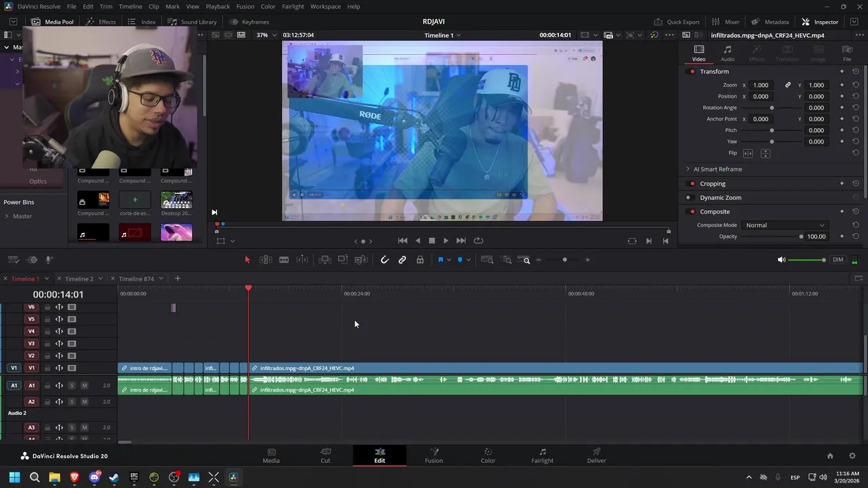Click the Play button in viewer
Viewport: 868px width, 488px height.
click(x=446, y=241)
